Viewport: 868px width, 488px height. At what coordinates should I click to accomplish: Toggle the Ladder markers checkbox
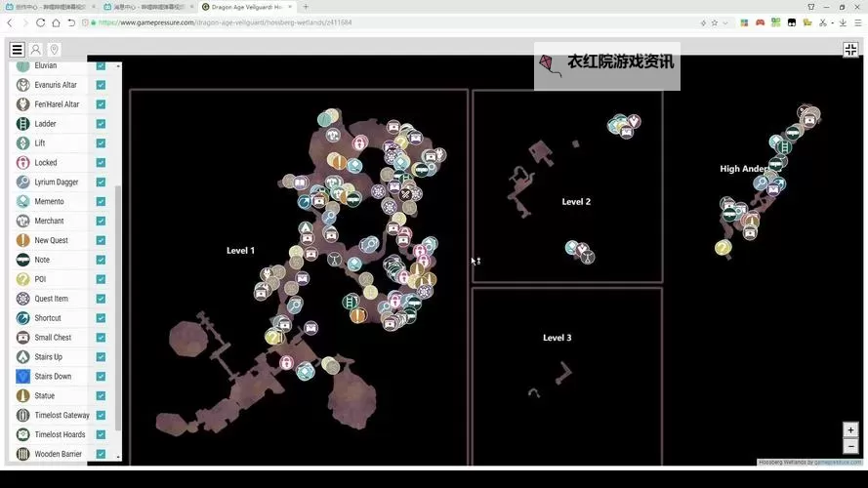(x=101, y=123)
